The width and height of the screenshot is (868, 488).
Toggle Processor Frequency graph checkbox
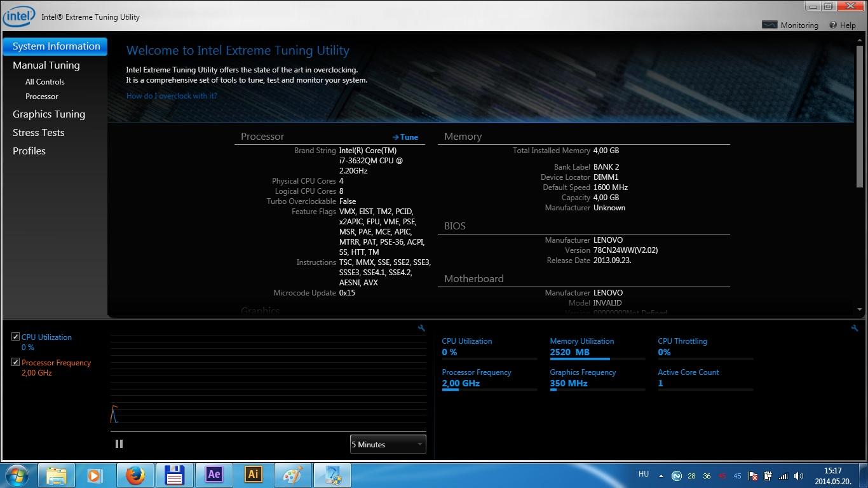click(x=15, y=362)
